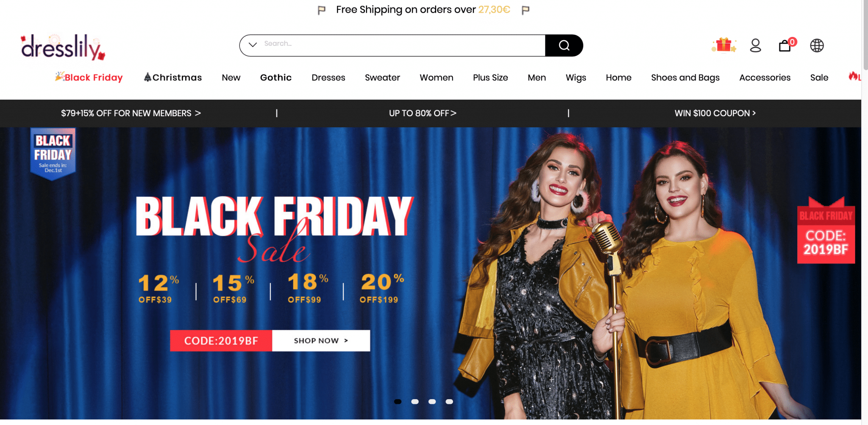The height and width of the screenshot is (425, 868).
Task: Open the Plus Size menu item
Action: point(490,78)
